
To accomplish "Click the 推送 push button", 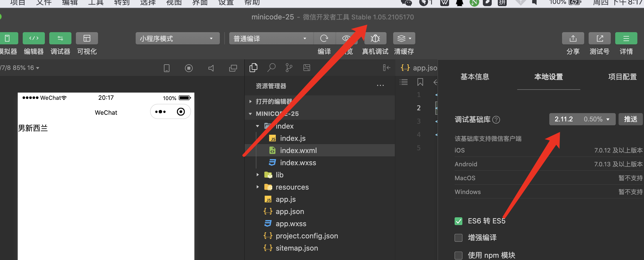I will pyautogui.click(x=631, y=119).
